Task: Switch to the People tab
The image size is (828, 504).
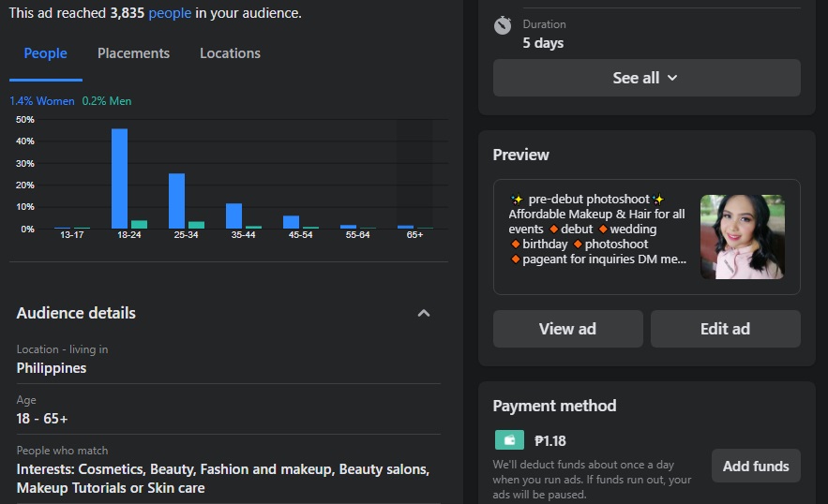Action: [45, 53]
